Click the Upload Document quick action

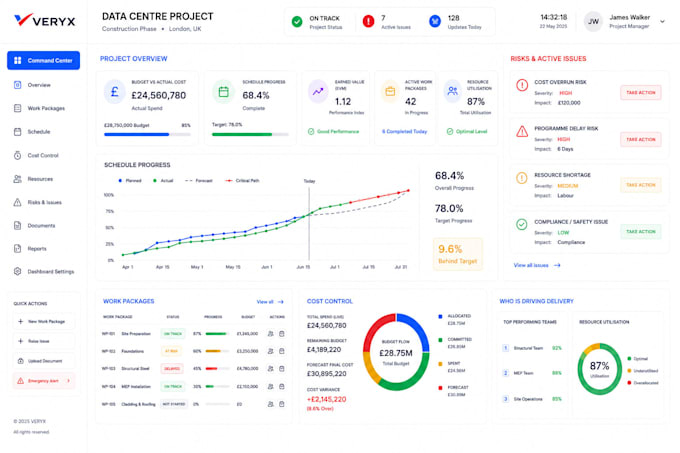43,361
